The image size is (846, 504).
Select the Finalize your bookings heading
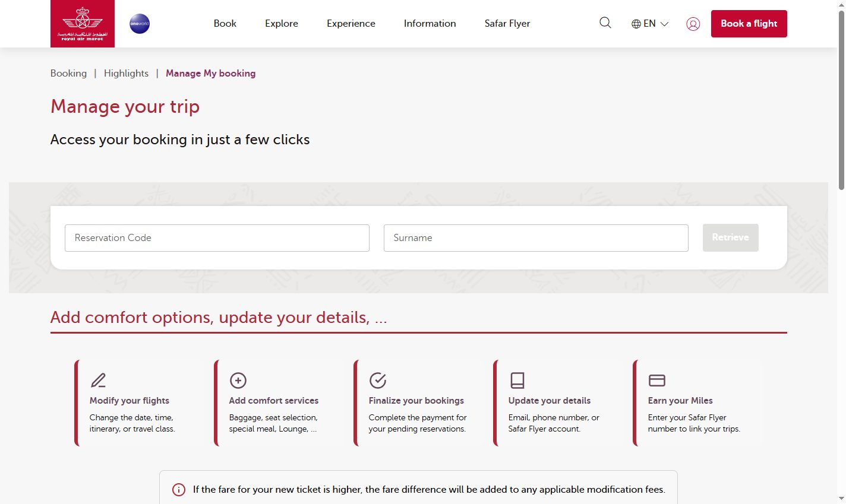click(x=416, y=401)
